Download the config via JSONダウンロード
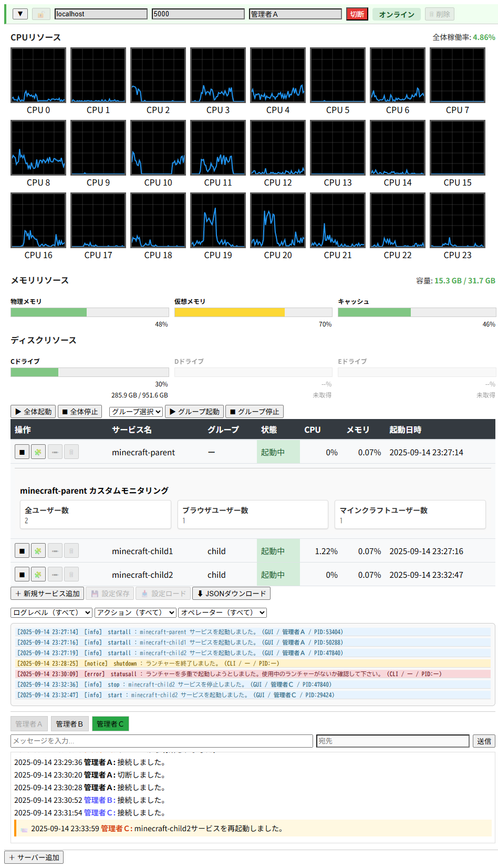 231,594
